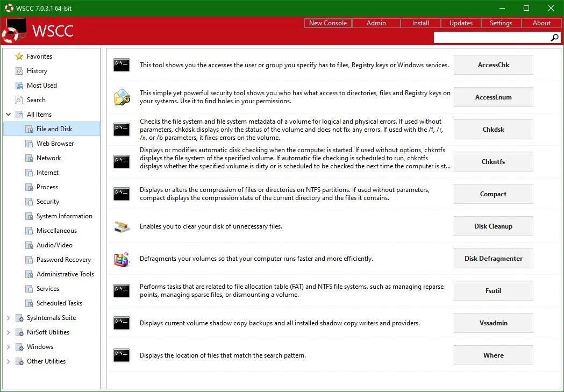The width and height of the screenshot is (564, 392).
Task: Click the Fsutil button
Action: pos(493,290)
